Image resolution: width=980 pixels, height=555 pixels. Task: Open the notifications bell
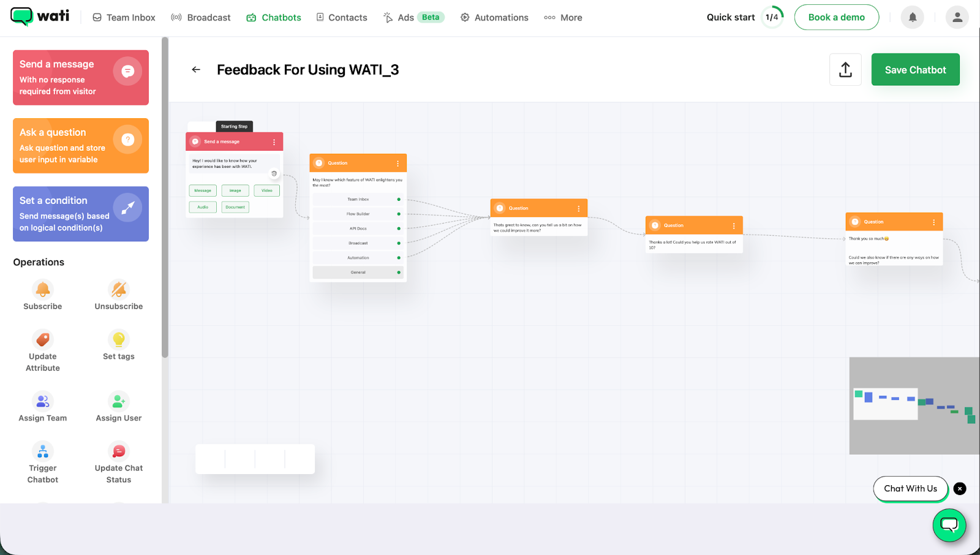pos(913,17)
